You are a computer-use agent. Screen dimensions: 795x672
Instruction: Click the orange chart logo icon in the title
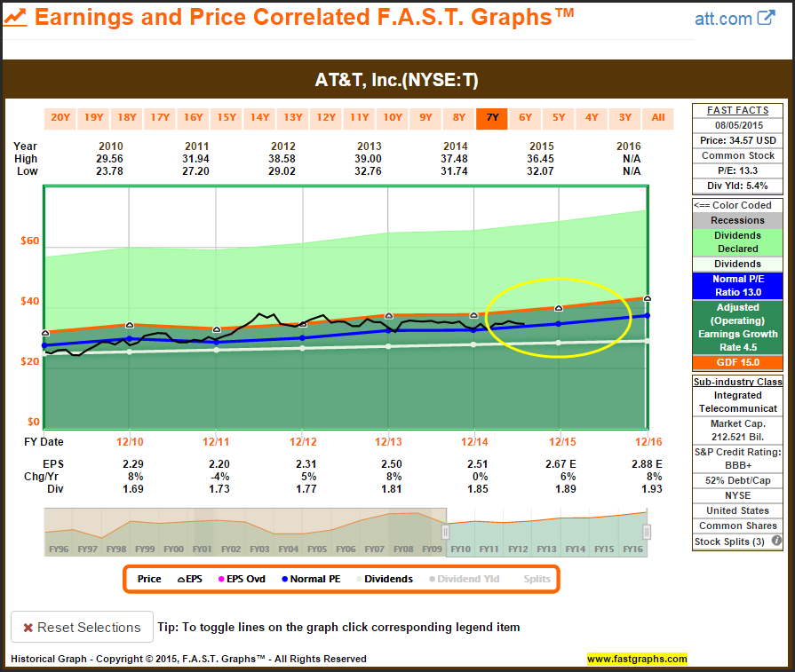(x=15, y=17)
